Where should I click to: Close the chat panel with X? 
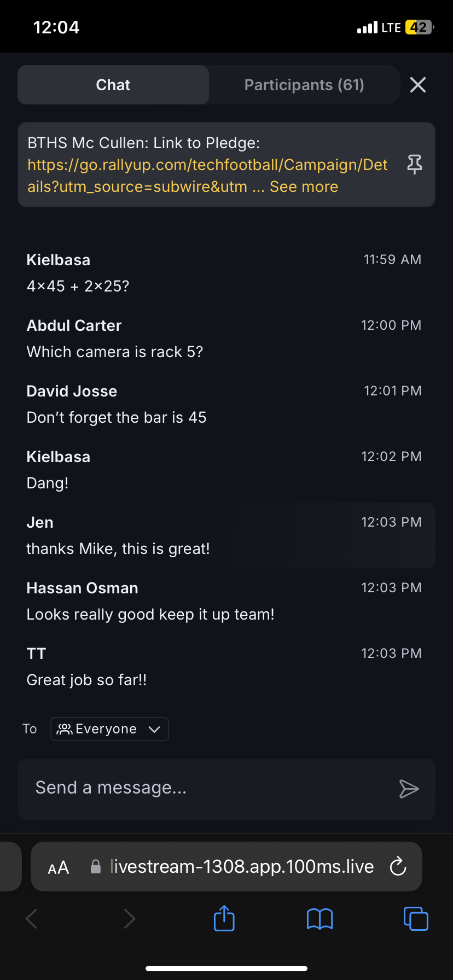click(x=418, y=85)
